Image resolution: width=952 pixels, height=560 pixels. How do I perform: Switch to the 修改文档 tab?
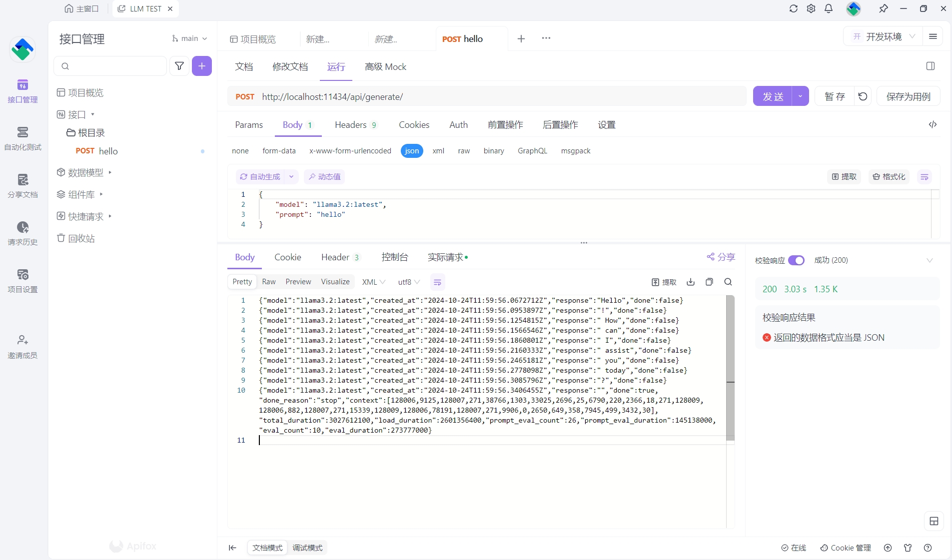point(290,67)
